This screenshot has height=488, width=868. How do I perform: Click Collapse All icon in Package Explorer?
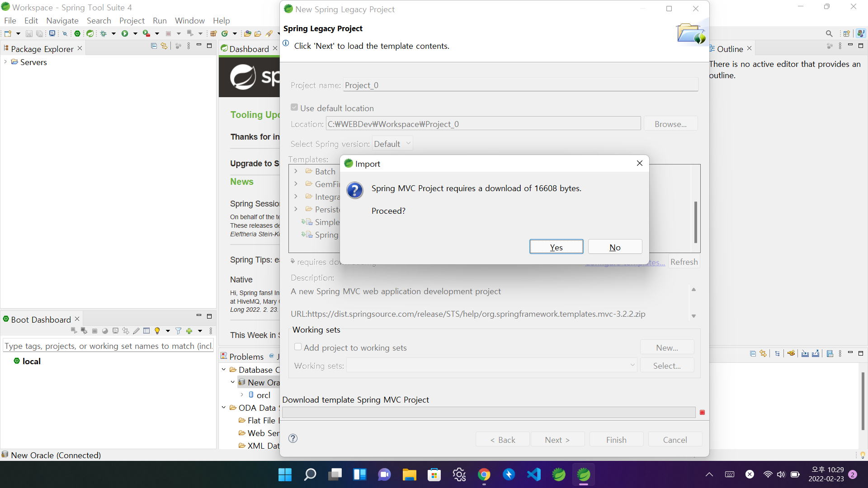point(154,46)
